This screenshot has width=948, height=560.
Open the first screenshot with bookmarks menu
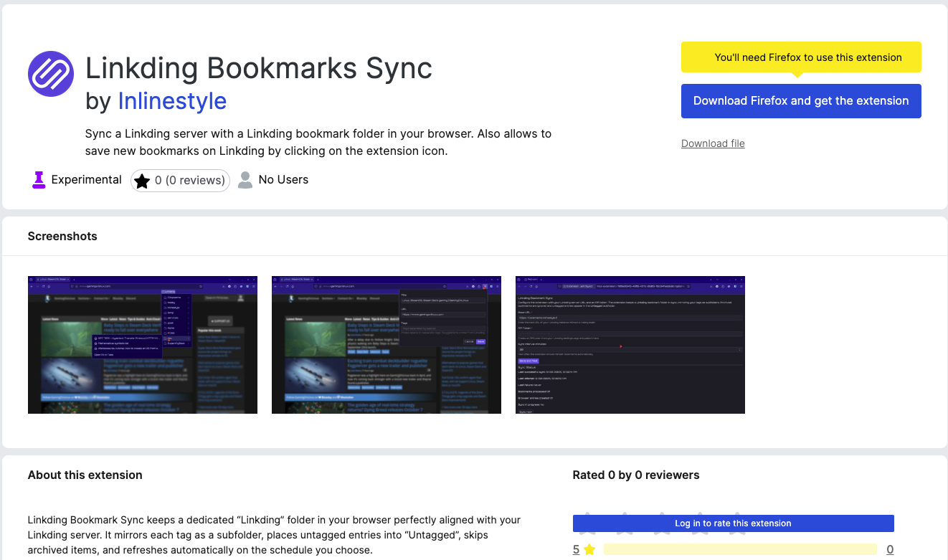click(x=142, y=345)
